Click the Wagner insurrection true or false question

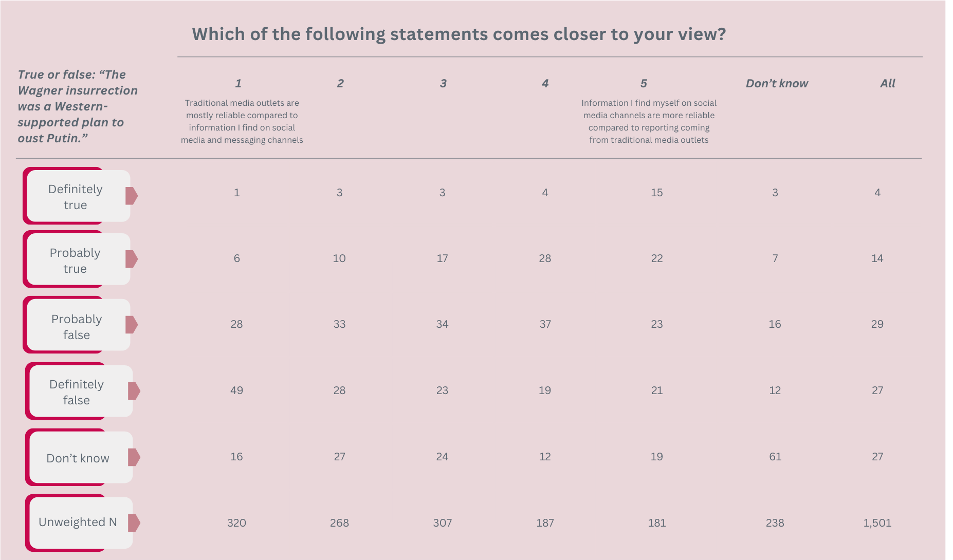[78, 106]
